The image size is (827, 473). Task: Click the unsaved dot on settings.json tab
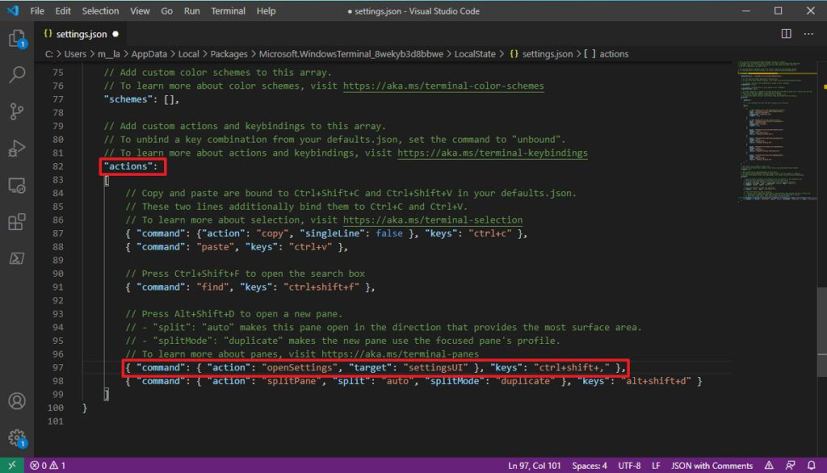click(x=116, y=34)
